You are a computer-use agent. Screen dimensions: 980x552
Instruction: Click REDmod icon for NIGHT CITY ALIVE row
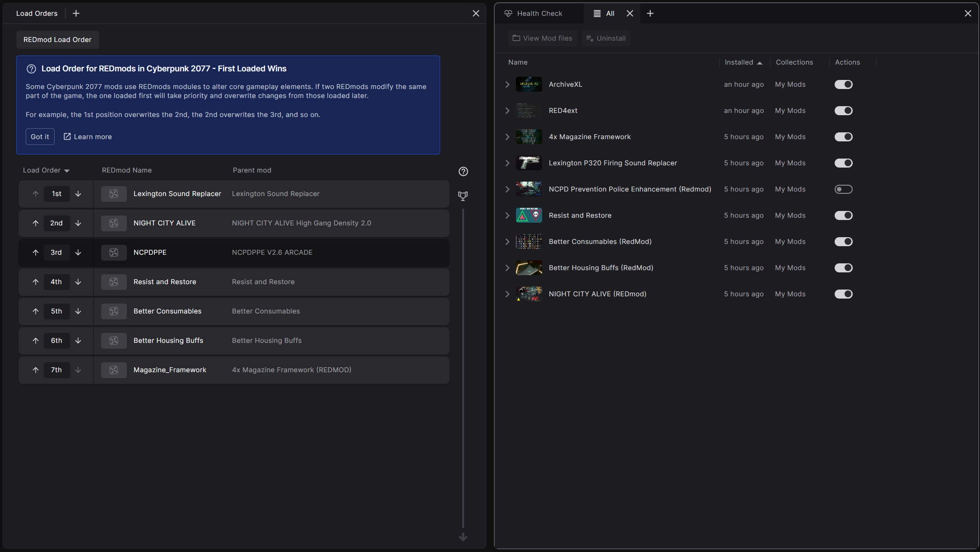pos(114,223)
